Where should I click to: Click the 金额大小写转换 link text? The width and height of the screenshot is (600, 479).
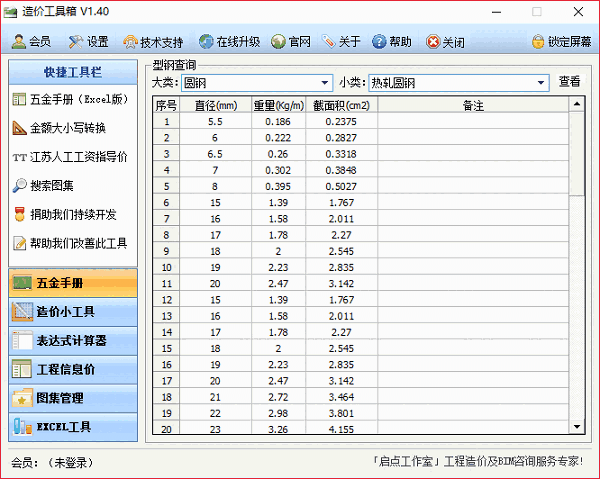point(68,128)
